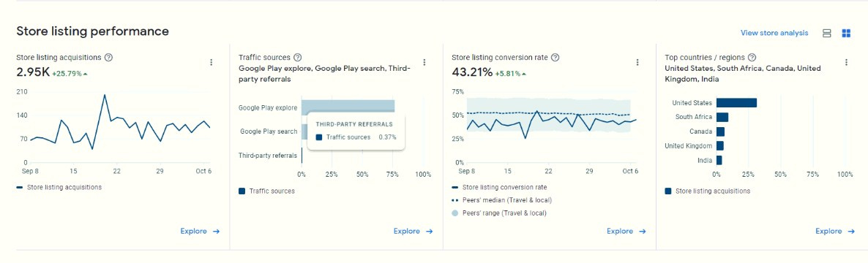Select the United States bar in countries chart
This screenshot has width=868, height=263.
(736, 103)
